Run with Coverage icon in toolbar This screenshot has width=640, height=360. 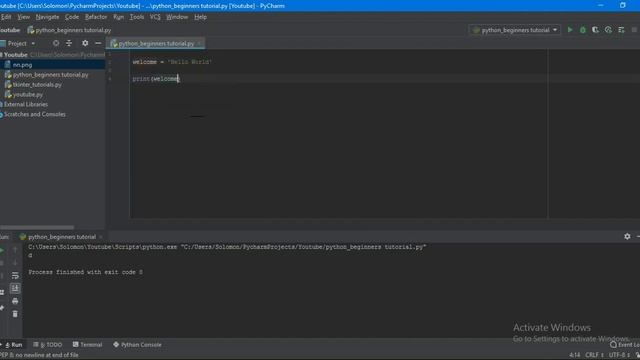pos(595,30)
